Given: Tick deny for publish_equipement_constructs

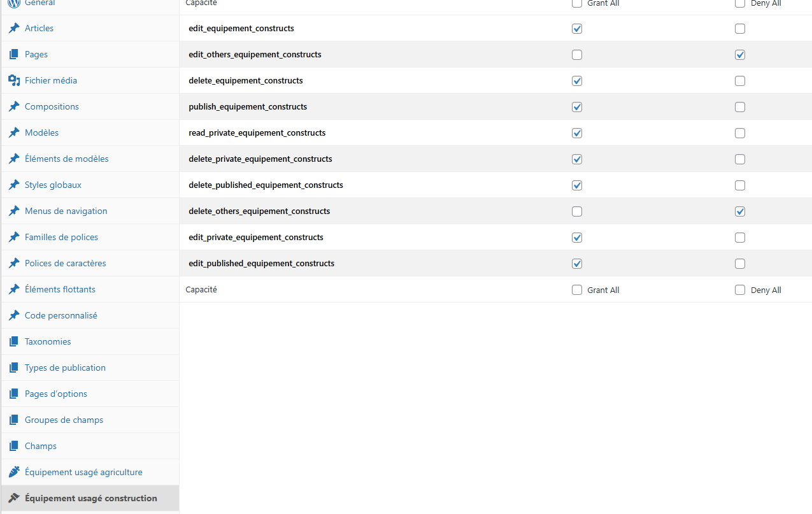Looking at the screenshot, I should 739,107.
